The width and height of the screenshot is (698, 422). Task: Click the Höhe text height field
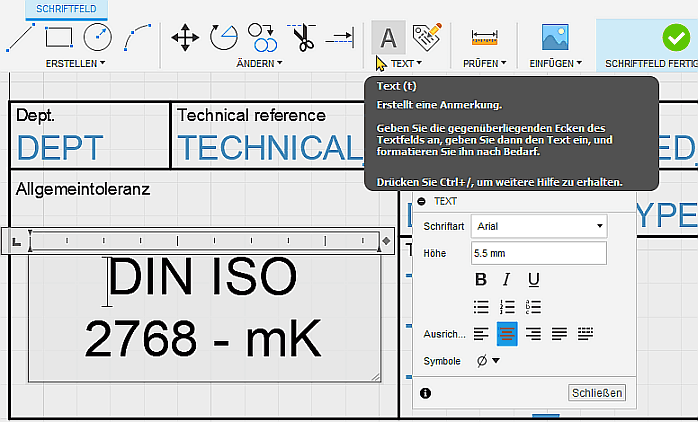click(x=539, y=253)
